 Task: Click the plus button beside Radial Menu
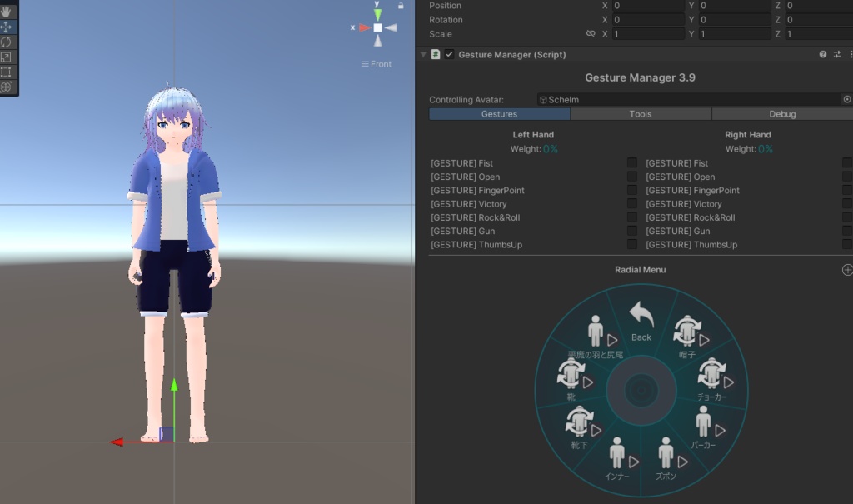point(846,269)
